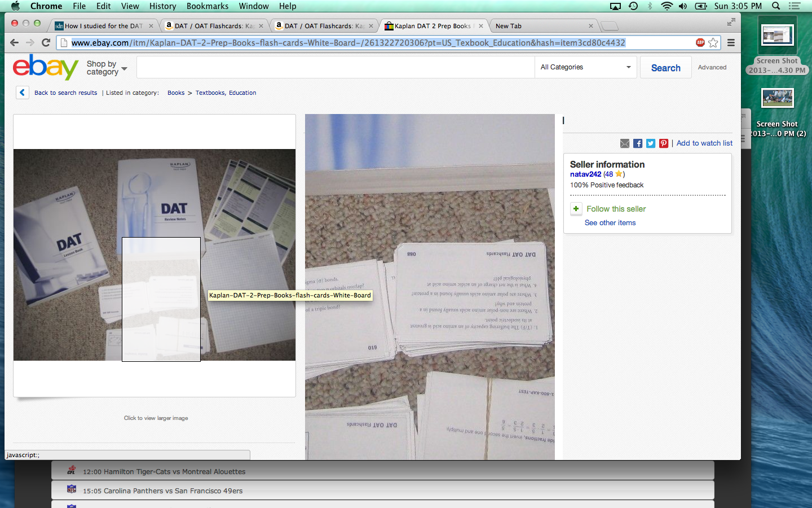Open the Chrome hamburger menu
Viewport: 812px width, 508px height.
tap(731, 42)
